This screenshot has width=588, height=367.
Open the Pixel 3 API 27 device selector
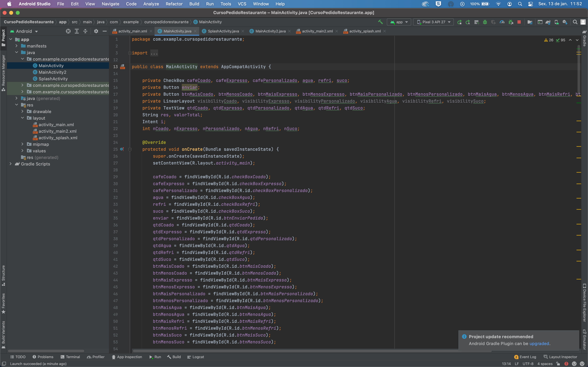click(x=433, y=22)
